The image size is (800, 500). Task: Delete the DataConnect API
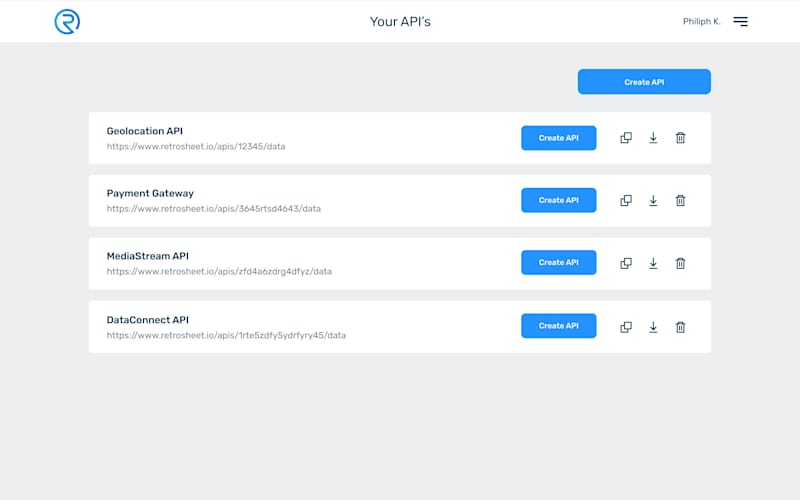tap(680, 327)
